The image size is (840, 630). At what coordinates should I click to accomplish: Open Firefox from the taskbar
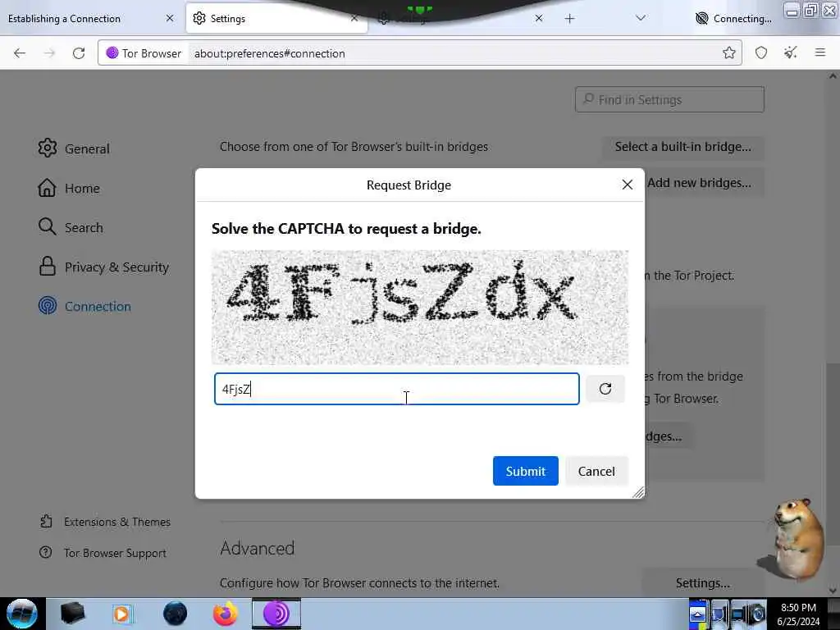[x=225, y=614]
